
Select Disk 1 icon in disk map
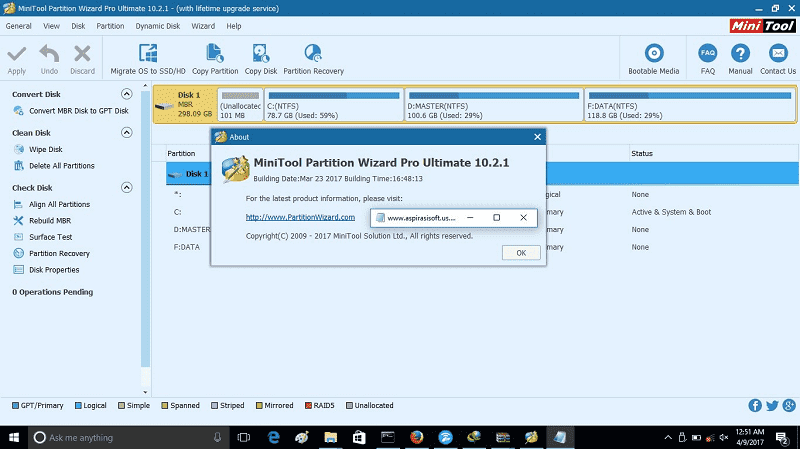click(164, 106)
